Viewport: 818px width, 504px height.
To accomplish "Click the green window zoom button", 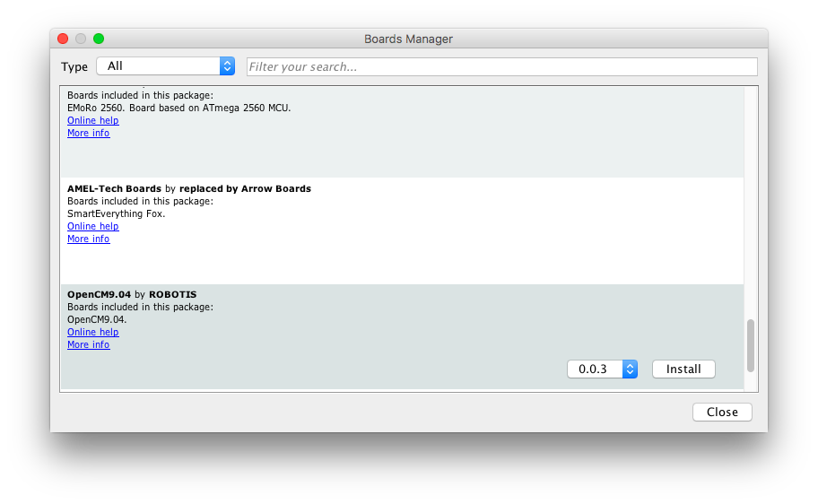I will 99,39.
